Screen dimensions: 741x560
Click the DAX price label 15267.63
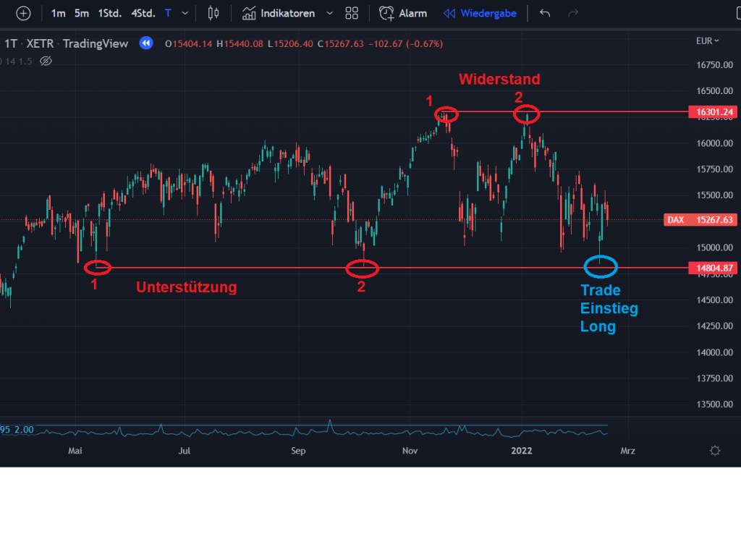(700, 220)
